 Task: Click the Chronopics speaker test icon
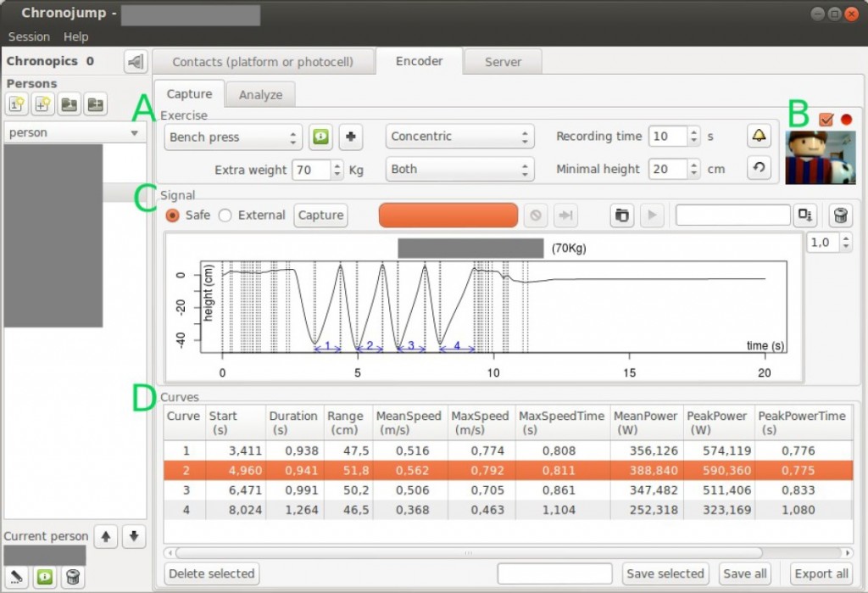135,61
